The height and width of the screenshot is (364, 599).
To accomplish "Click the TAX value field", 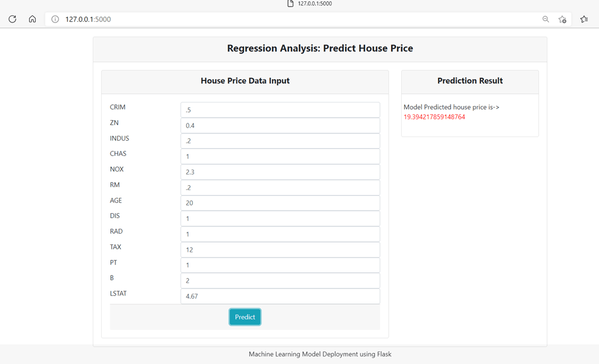I will [x=280, y=250].
